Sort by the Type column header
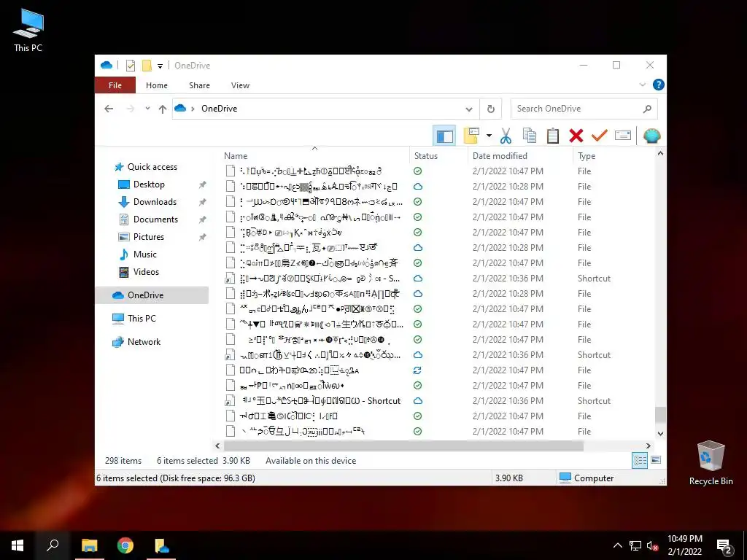This screenshot has width=747, height=560. coord(614,156)
